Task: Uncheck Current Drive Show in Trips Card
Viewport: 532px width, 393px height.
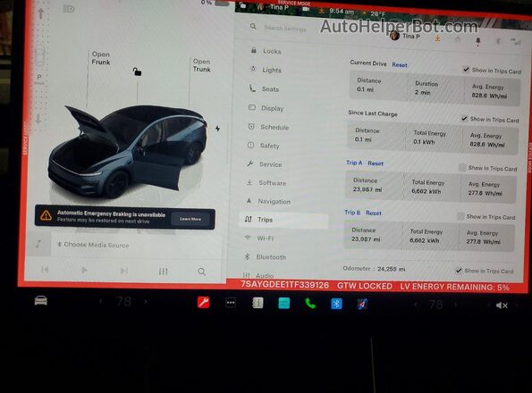Action: (467, 69)
